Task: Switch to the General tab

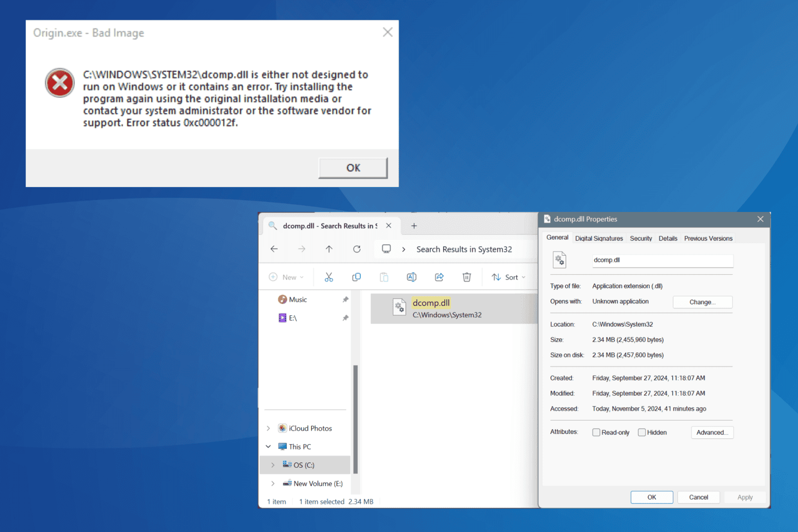Action: coord(557,237)
